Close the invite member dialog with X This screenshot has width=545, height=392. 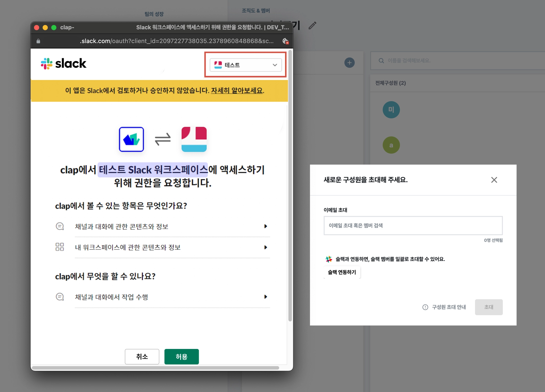pyautogui.click(x=494, y=180)
